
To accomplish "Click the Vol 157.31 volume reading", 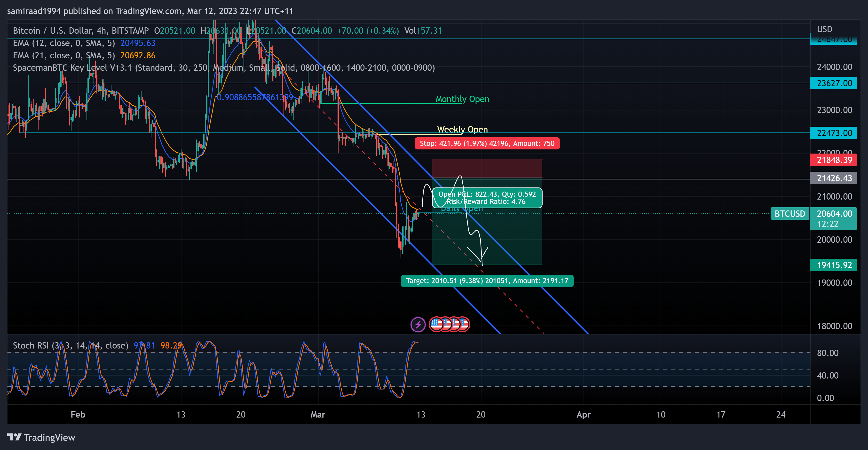I will 423,31.
